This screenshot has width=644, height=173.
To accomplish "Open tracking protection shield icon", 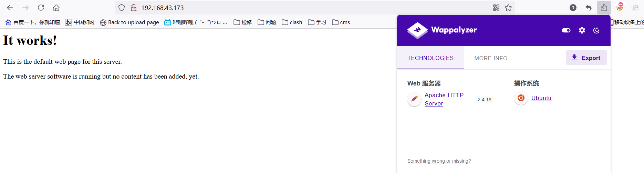I will (x=122, y=8).
